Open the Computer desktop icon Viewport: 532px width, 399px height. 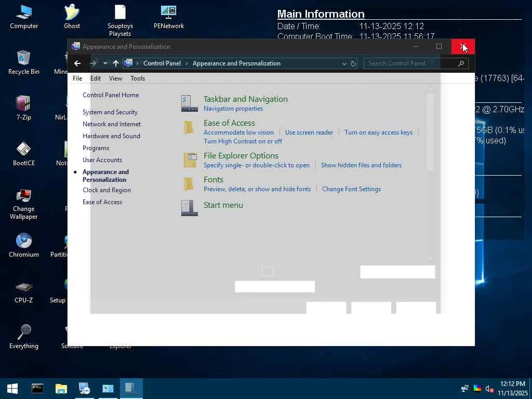(x=24, y=17)
